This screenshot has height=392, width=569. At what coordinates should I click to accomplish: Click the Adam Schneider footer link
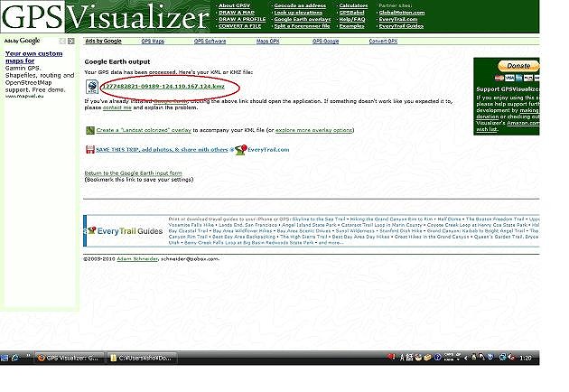137,259
